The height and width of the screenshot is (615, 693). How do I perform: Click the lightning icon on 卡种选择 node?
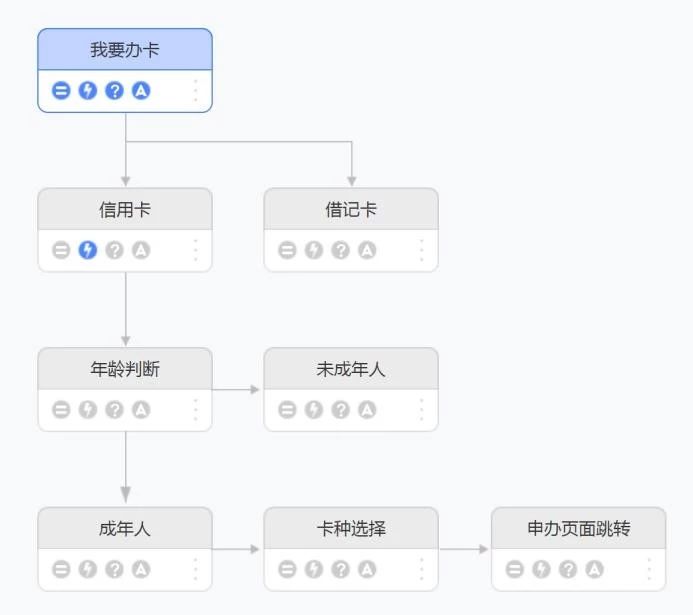[314, 569]
